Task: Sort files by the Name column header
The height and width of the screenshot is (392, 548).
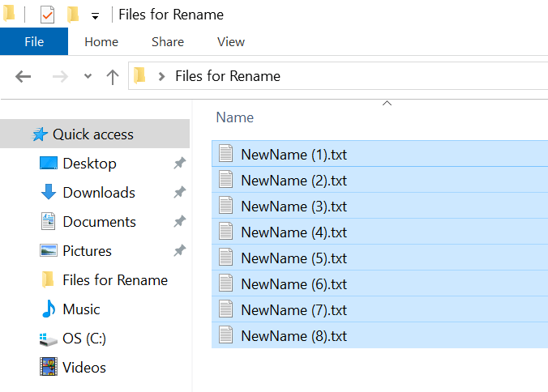Action: (235, 117)
